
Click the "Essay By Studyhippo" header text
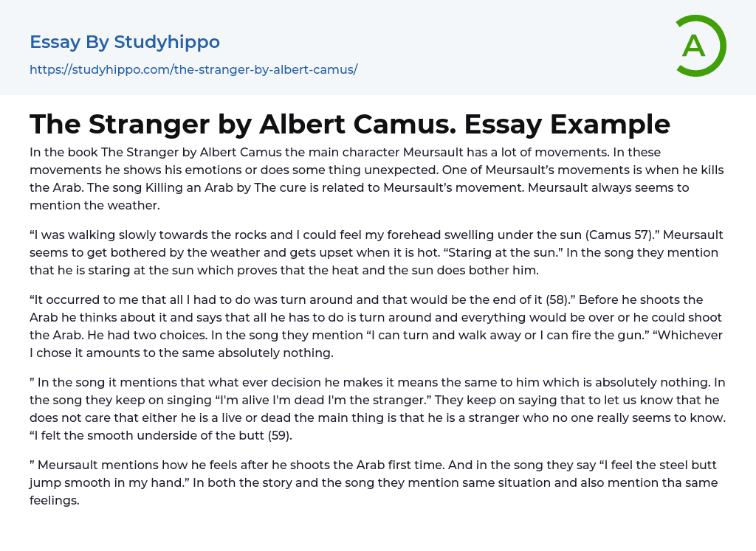pyautogui.click(x=125, y=42)
